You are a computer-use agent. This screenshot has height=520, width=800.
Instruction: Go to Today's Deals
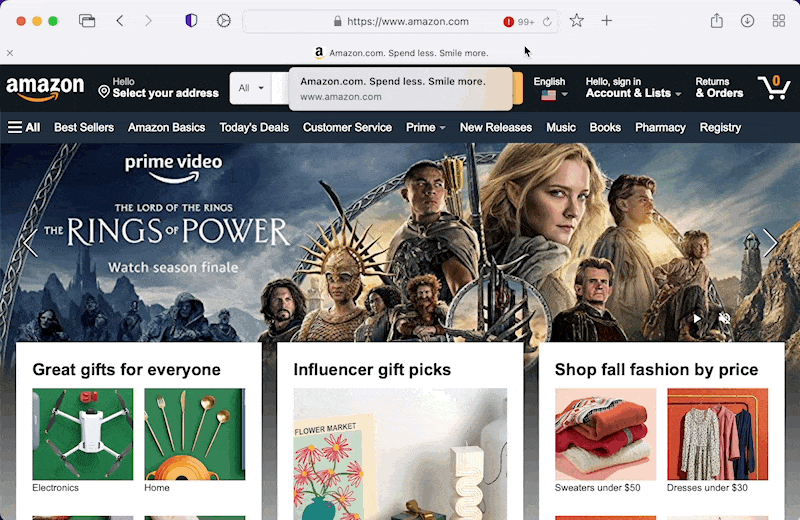click(x=254, y=127)
